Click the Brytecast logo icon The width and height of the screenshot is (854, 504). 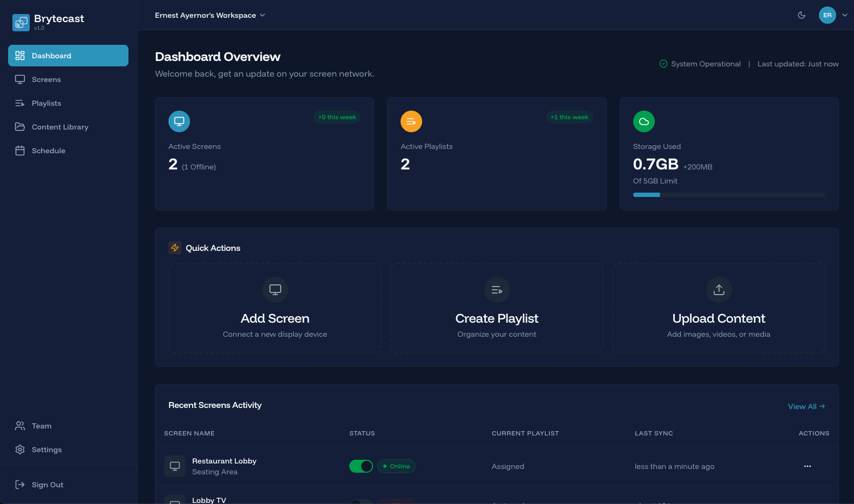(x=21, y=23)
